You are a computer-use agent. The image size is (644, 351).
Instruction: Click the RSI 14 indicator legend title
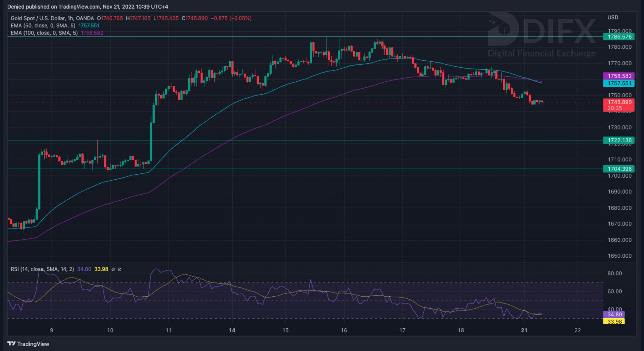tap(42, 269)
